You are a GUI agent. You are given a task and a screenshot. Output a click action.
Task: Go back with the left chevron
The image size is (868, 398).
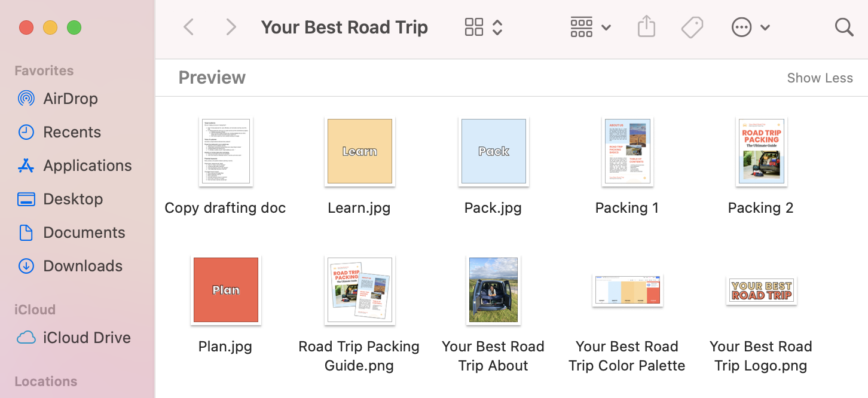coord(189,27)
